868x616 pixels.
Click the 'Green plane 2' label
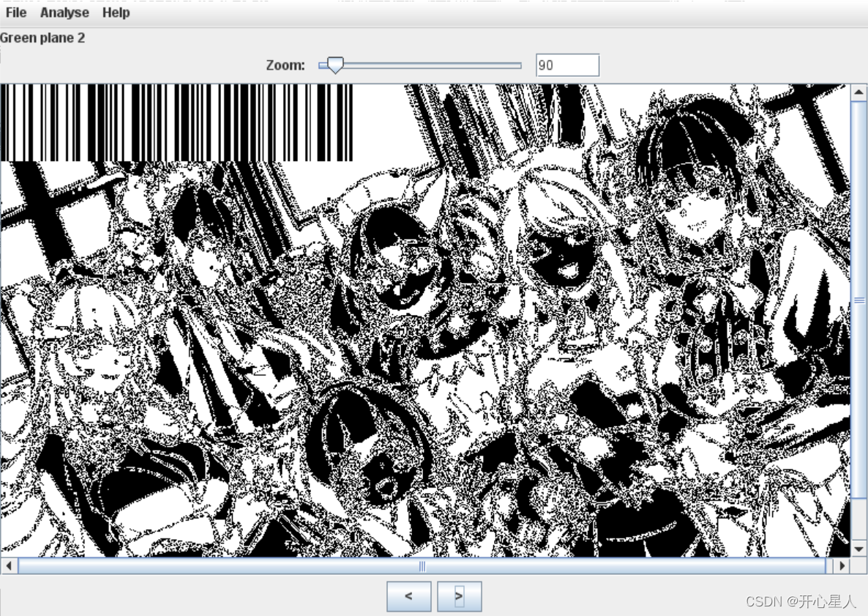tap(42, 38)
